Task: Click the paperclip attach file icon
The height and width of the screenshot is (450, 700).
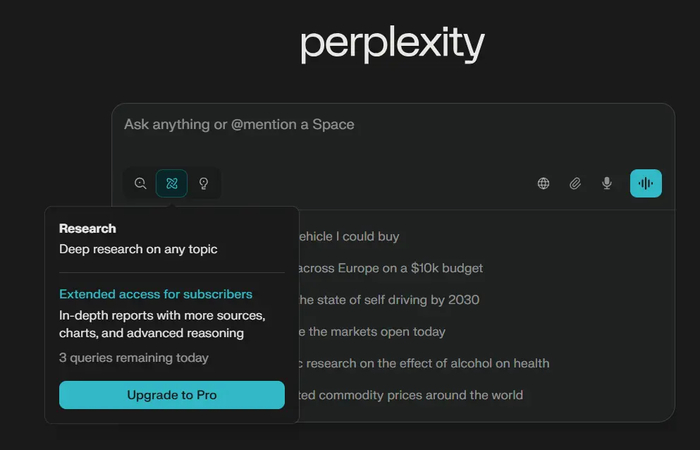Action: click(x=575, y=183)
